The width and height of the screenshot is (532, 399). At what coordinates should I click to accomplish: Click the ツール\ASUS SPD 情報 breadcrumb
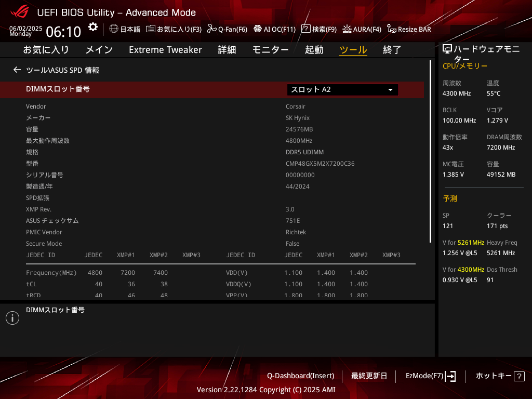pyautogui.click(x=62, y=70)
